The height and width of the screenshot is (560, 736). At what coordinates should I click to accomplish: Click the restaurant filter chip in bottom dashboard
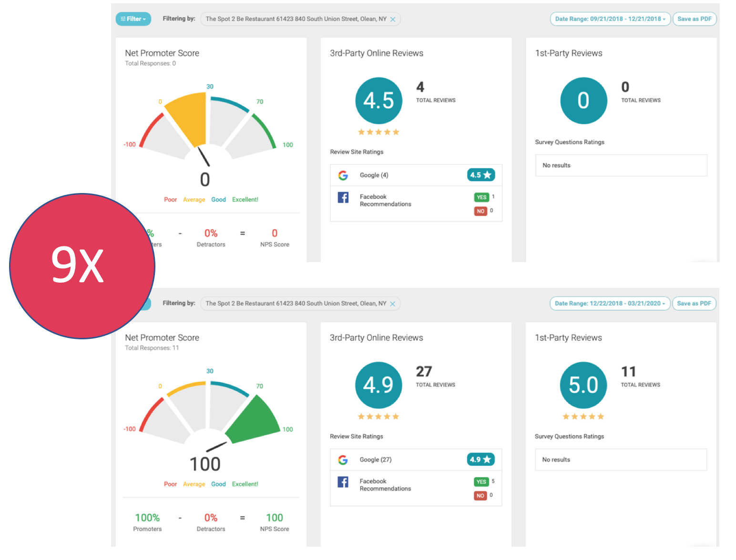coord(300,304)
